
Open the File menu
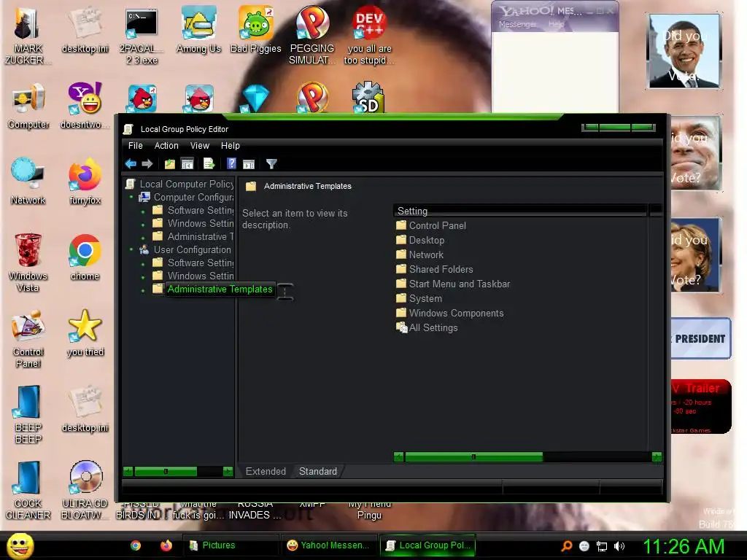click(x=135, y=146)
